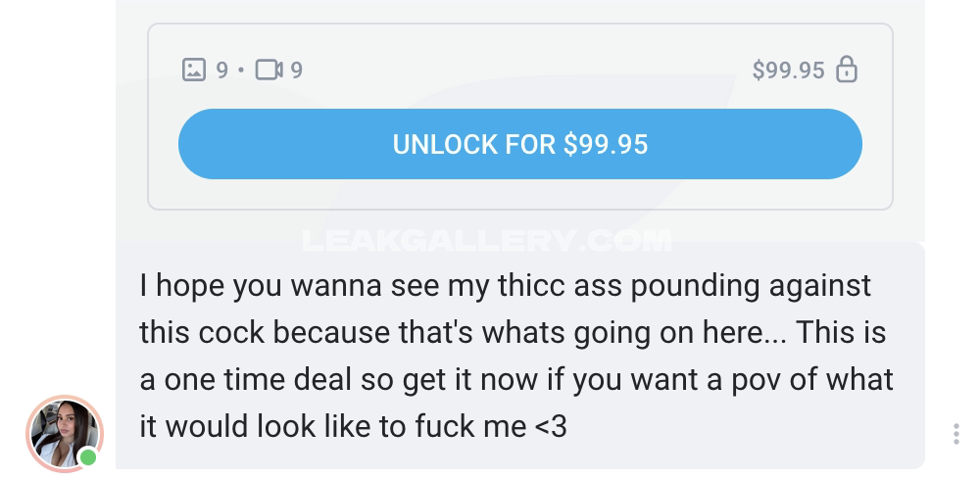
Task: Click the chat message bubble text
Action: pos(516,357)
